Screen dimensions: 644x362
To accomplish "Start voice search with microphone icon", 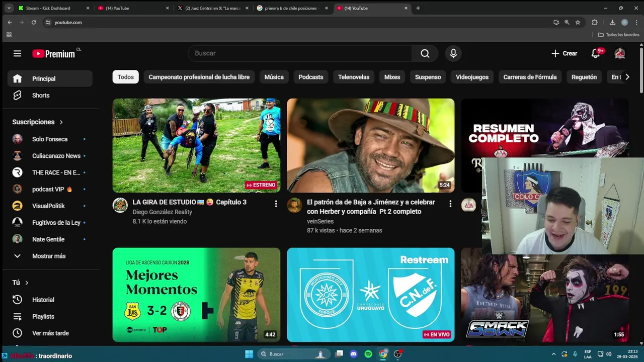I will 453,53.
